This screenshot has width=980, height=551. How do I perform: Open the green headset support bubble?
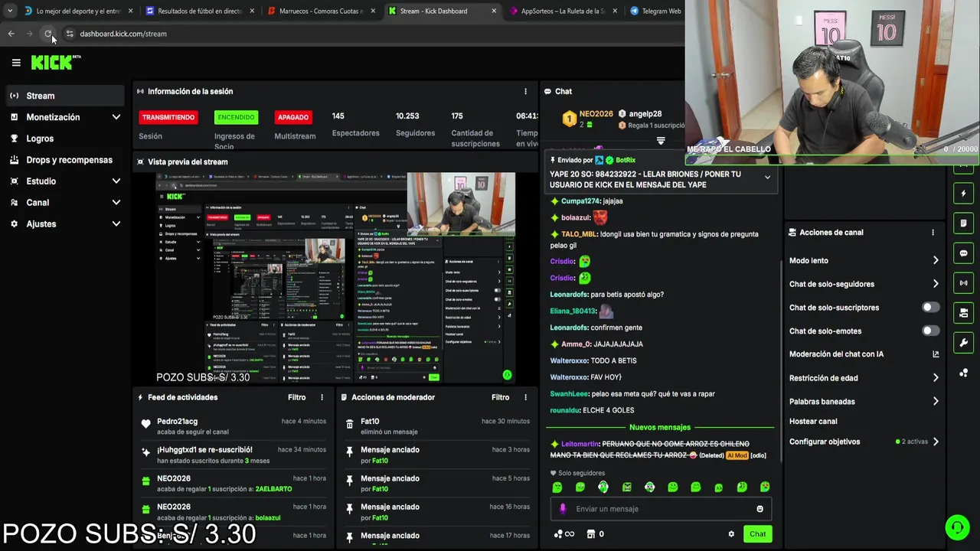[957, 527]
